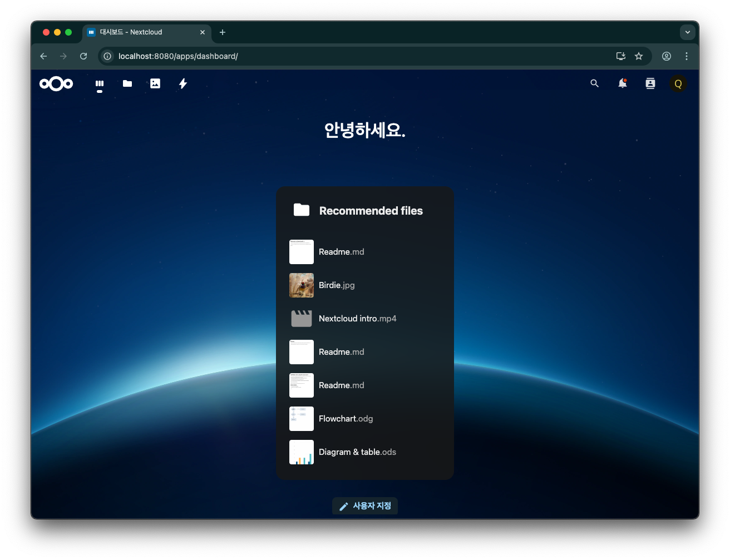Click the Flowchart.odg thumbnail
730x560 pixels.
coord(302,419)
